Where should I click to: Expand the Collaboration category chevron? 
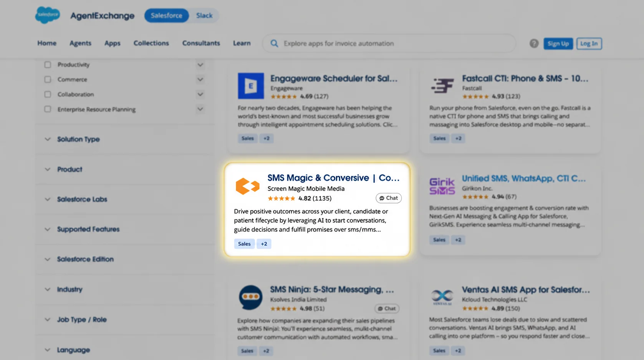[x=200, y=94]
